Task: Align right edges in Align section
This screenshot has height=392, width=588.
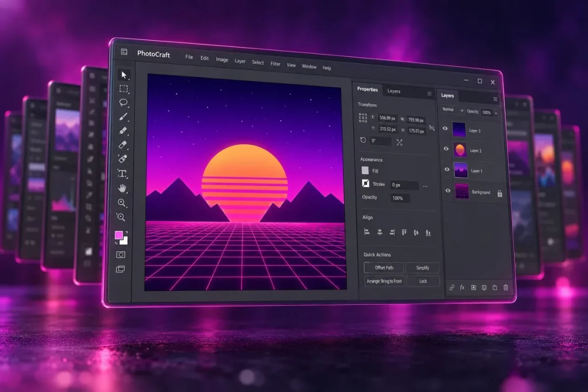Action: click(392, 232)
